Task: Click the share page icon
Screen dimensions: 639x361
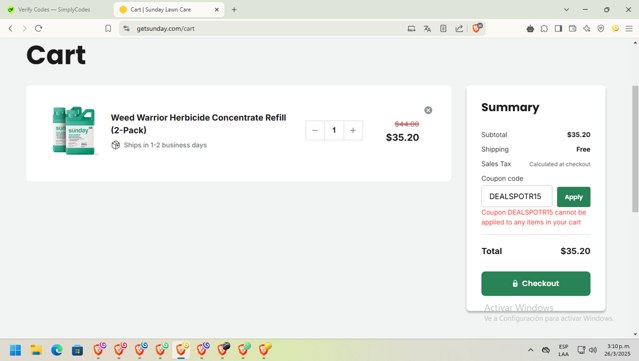Action: [x=459, y=29]
